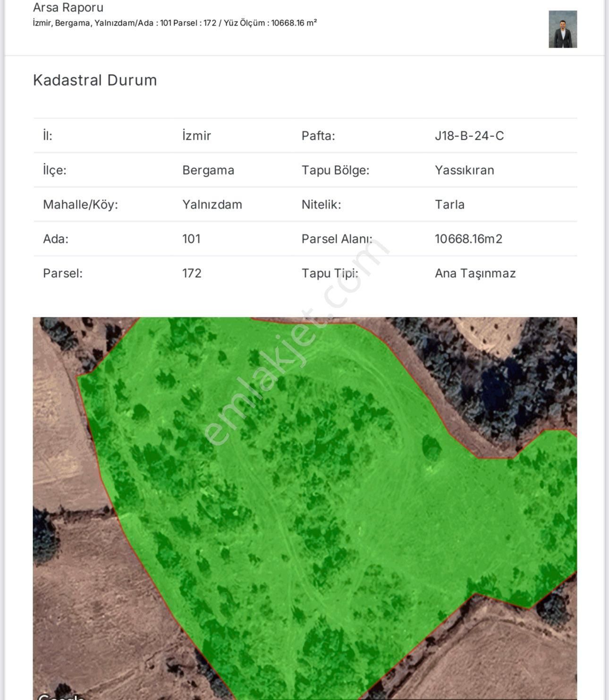
Task: Select the 'Yalnızdam' village value
Action: (x=212, y=205)
